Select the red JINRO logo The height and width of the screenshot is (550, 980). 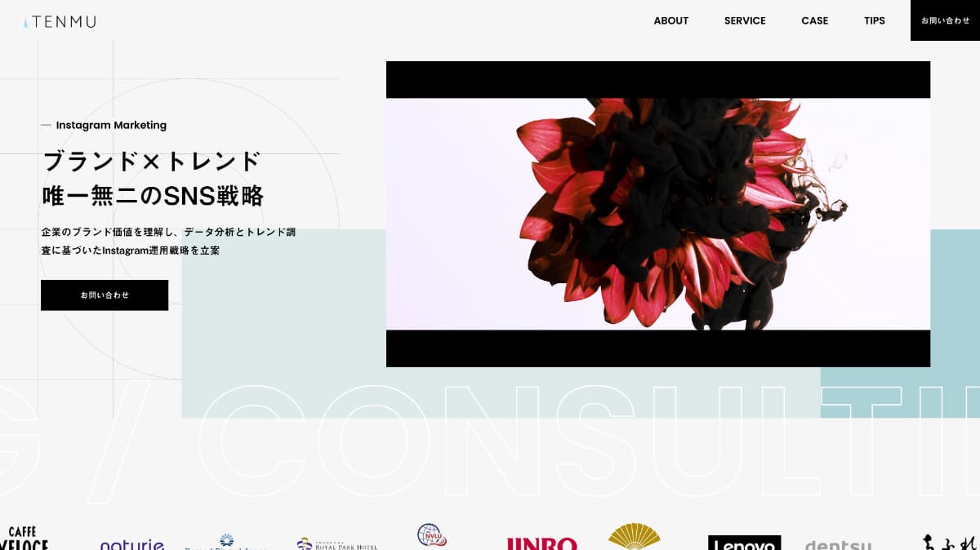pyautogui.click(x=541, y=543)
